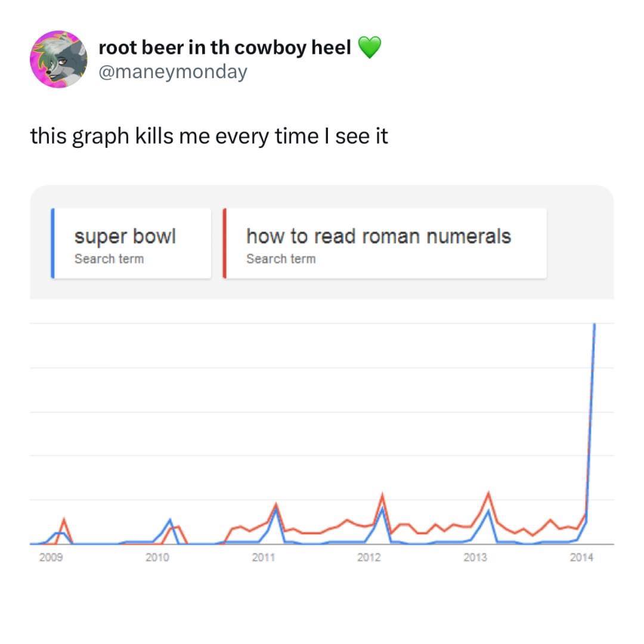The image size is (644, 644).
Task: Click the 2014 year label on the axis
Action: click(581, 558)
